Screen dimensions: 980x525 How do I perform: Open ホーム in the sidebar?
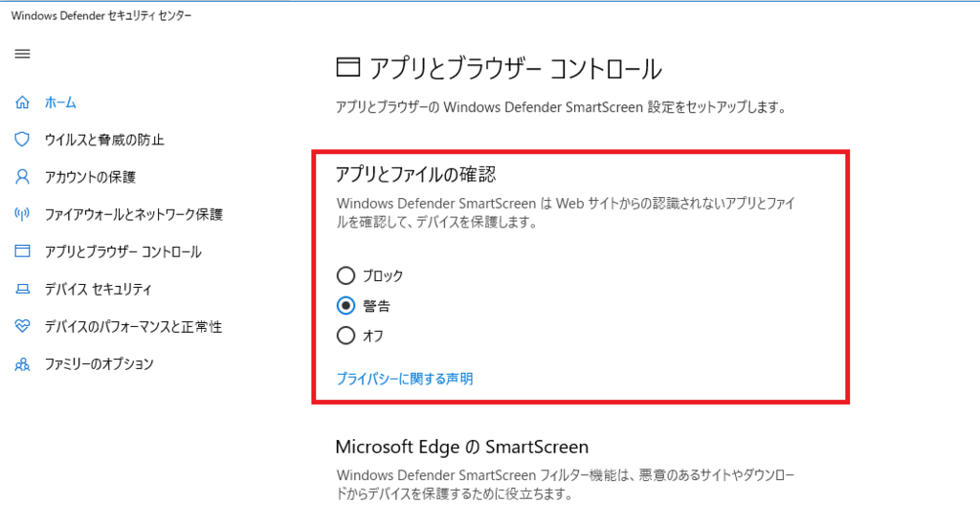[x=60, y=102]
